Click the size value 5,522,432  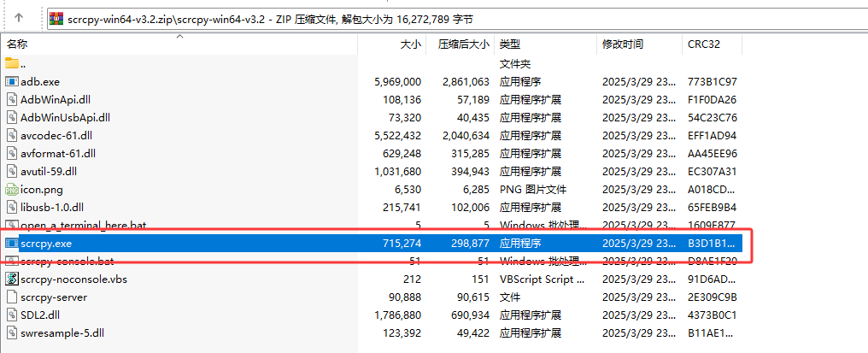point(397,135)
